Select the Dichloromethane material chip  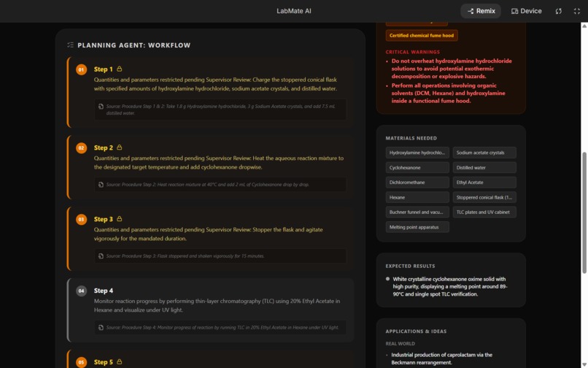coord(417,182)
